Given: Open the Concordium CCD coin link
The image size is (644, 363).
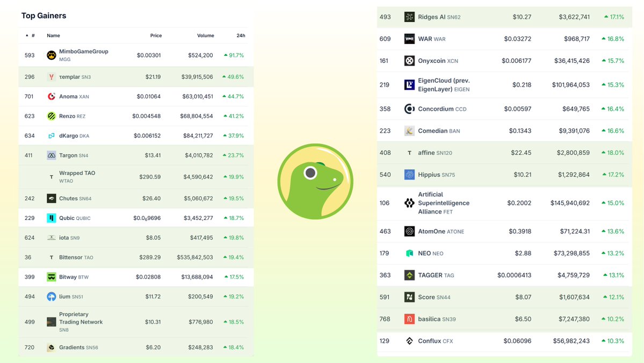Looking at the screenshot, I should click(442, 109).
